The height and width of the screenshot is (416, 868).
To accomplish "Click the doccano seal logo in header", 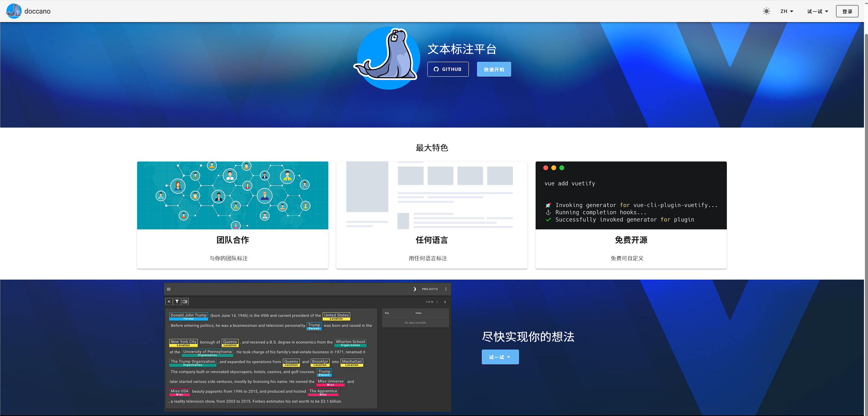I will pyautogui.click(x=14, y=11).
